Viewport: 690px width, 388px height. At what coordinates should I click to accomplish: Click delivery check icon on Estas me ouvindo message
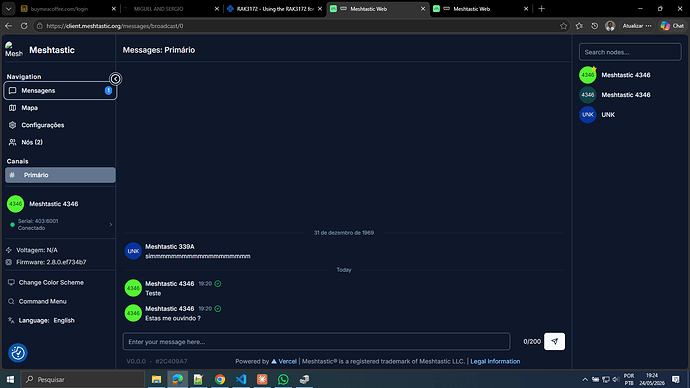tap(218, 309)
